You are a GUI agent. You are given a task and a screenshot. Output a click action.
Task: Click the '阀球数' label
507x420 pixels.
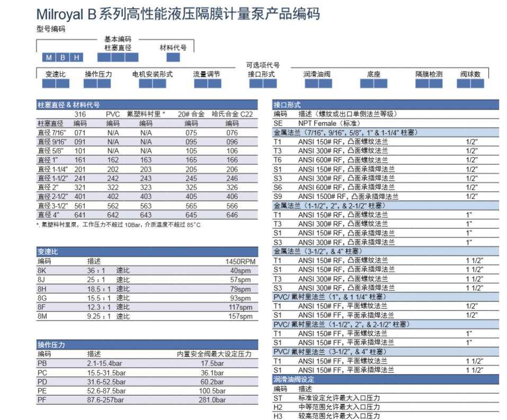pyautogui.click(x=470, y=74)
